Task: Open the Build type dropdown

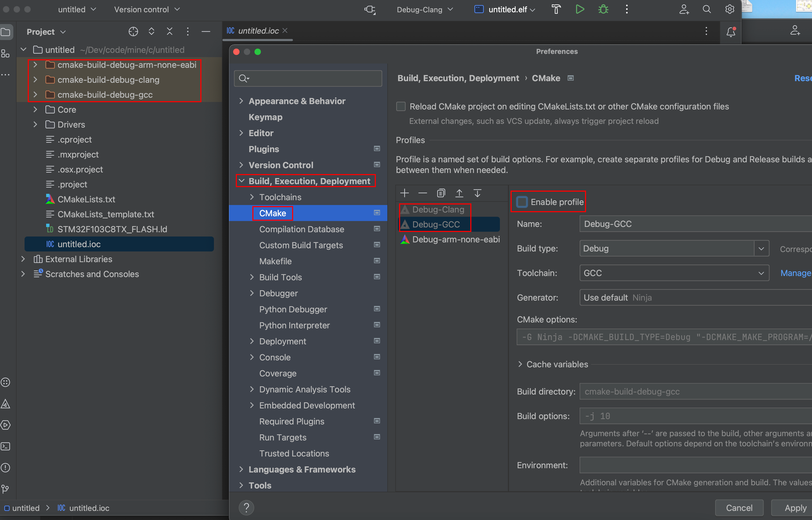Action: [761, 249]
